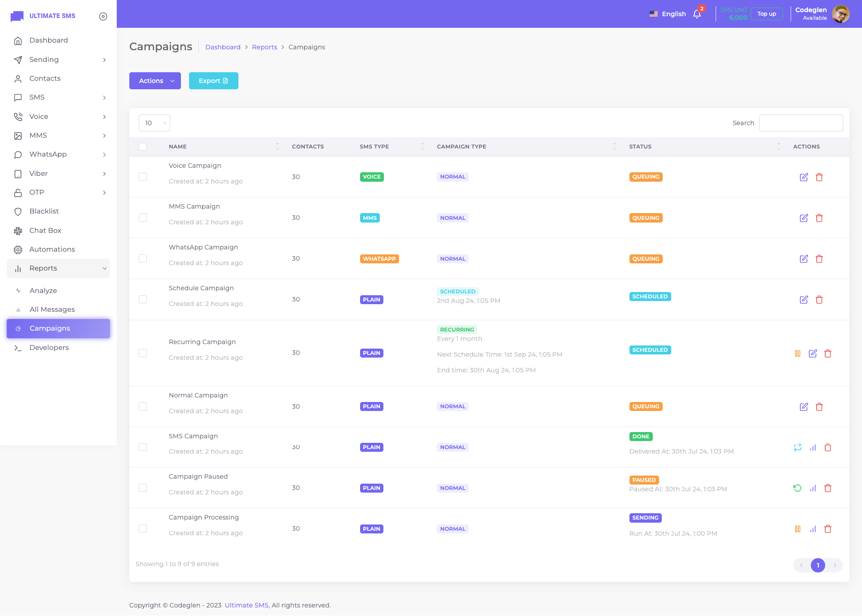The image size is (862, 616).
Task: Open All Messages in sidebar
Action: coord(52,310)
